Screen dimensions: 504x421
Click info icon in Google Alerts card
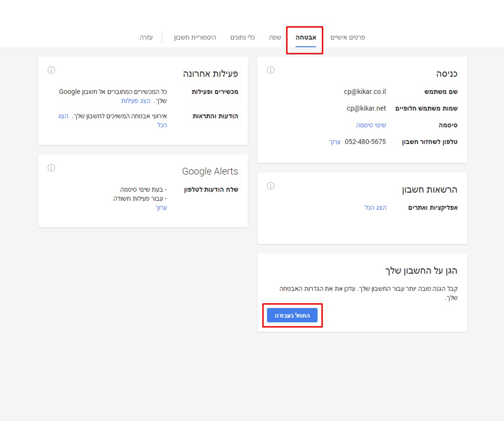(x=51, y=168)
